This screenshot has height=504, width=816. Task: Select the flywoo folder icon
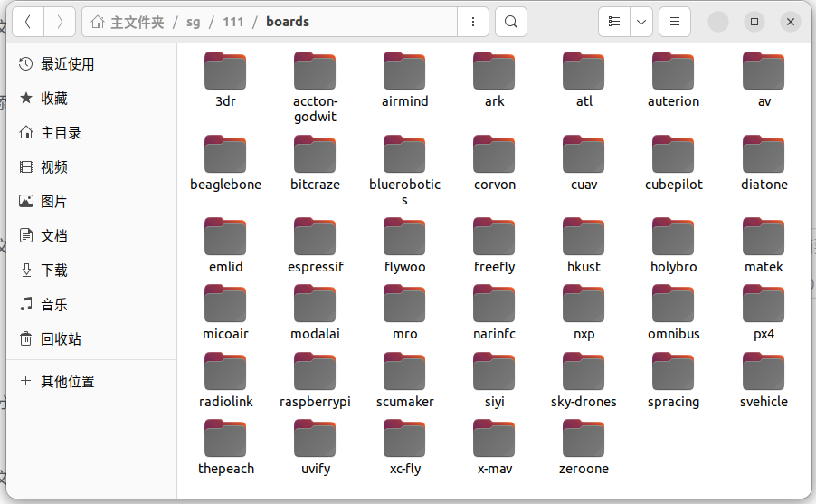coord(404,236)
